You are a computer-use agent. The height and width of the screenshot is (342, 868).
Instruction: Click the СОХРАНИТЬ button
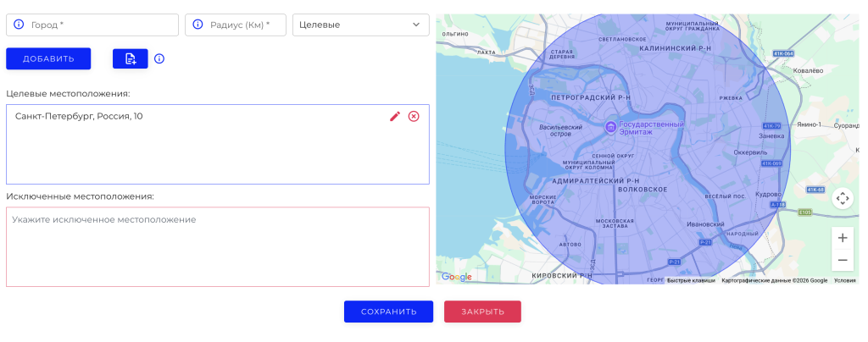388,312
